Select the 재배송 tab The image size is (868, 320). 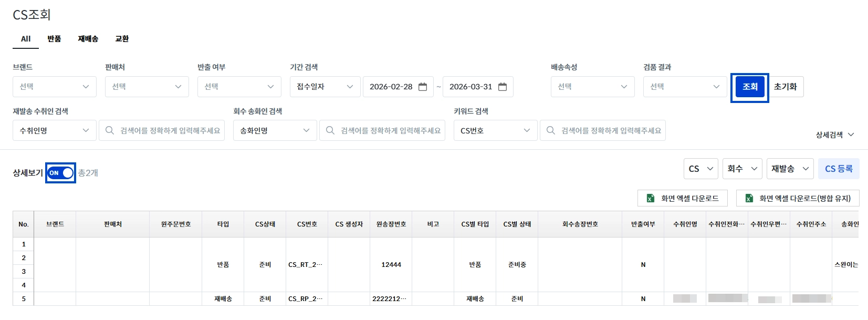tap(88, 39)
